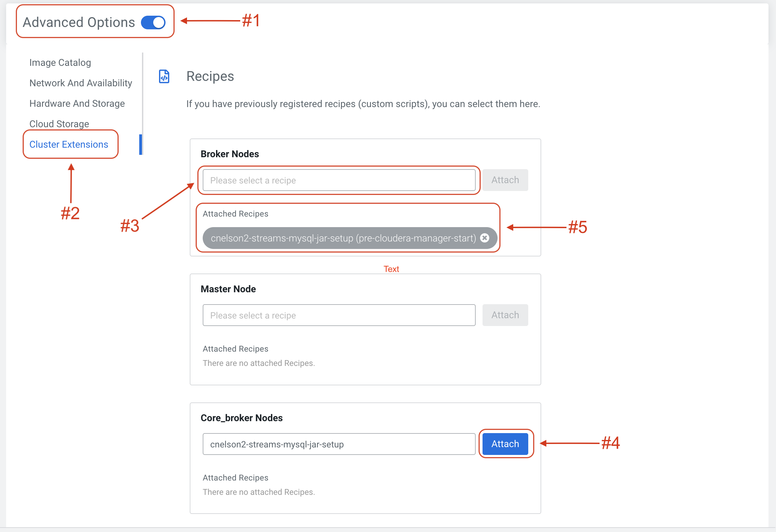The height and width of the screenshot is (532, 776).
Task: Open Image Catalog section
Action: point(60,63)
